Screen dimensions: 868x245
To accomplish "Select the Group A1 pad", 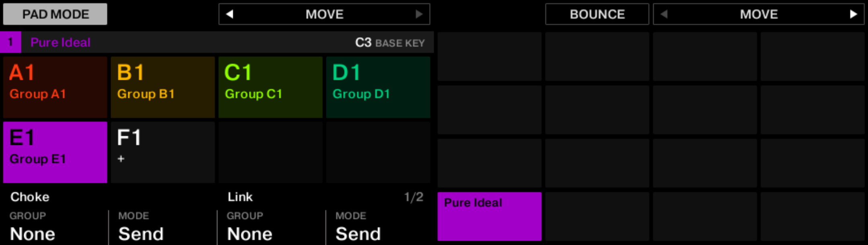I will point(55,87).
